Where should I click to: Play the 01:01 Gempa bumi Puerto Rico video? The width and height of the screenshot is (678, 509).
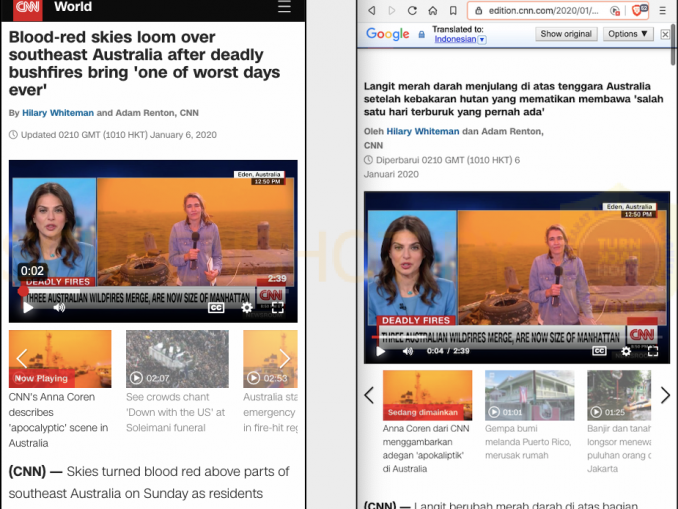pyautogui.click(x=530, y=395)
